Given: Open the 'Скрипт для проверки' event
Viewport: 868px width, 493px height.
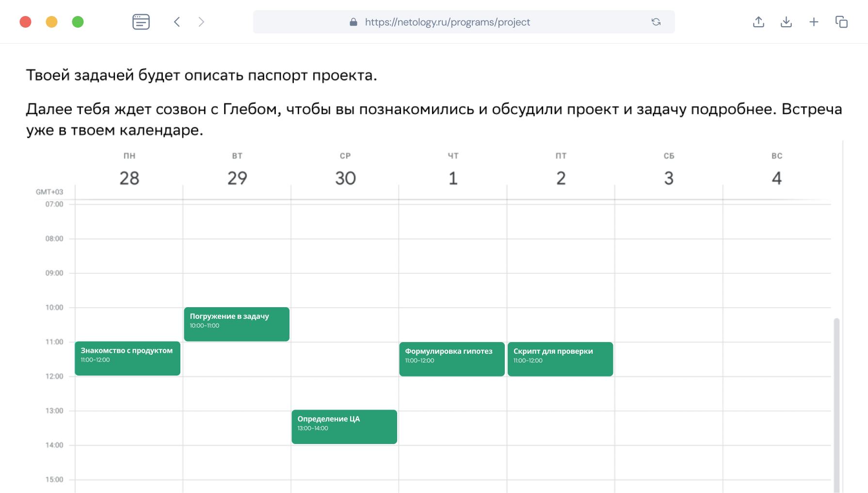Looking at the screenshot, I should 560,359.
